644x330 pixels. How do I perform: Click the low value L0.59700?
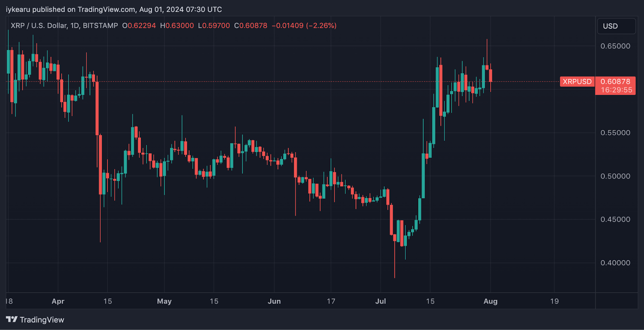214,26
